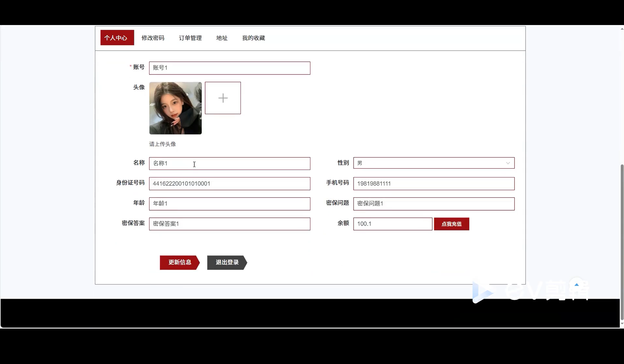Click the 余额 amount field
Viewport: 624px width, 364px height.
point(392,224)
